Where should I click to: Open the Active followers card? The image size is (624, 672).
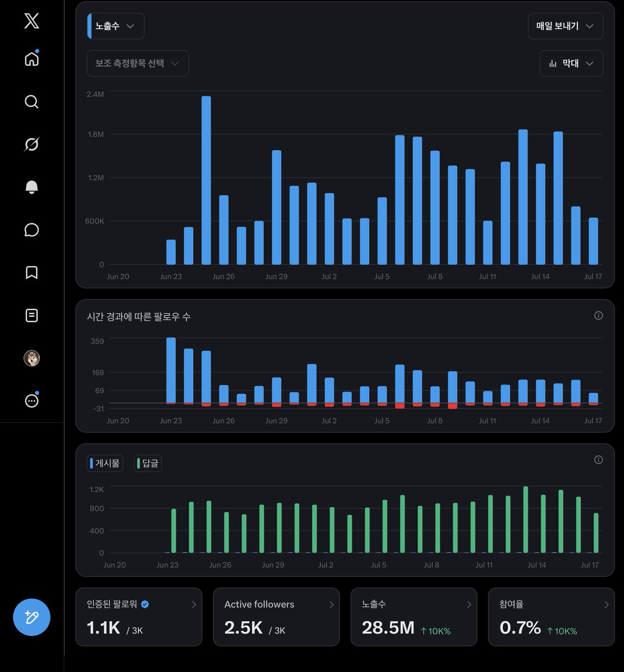tap(276, 617)
